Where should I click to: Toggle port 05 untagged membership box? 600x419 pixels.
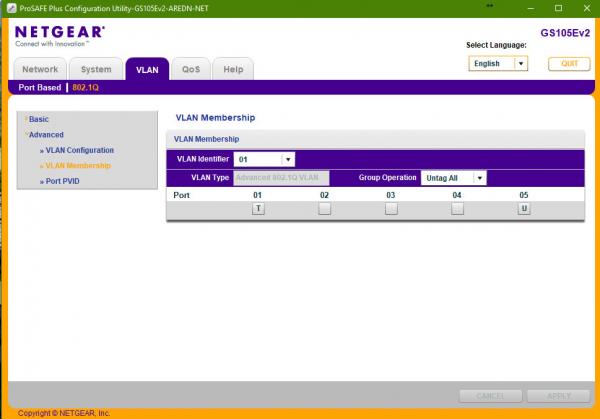point(524,209)
